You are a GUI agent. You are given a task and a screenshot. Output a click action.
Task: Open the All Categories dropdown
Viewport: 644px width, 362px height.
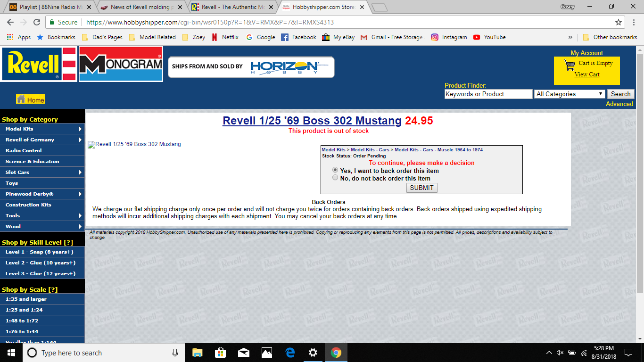[570, 94]
